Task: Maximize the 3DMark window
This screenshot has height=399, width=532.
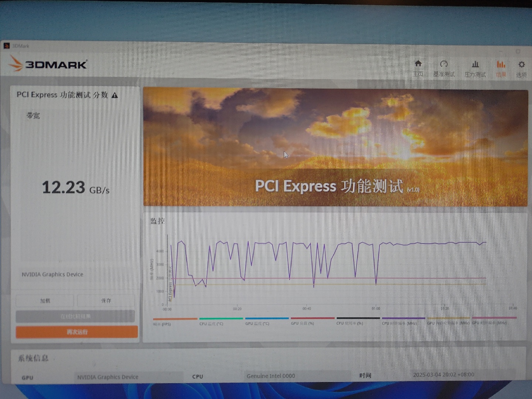Action: [518, 51]
